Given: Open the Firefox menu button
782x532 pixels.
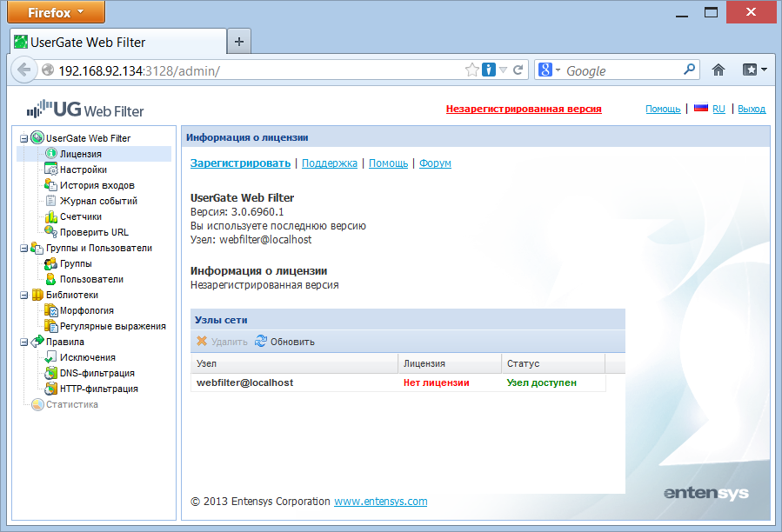Looking at the screenshot, I should click(56, 12).
